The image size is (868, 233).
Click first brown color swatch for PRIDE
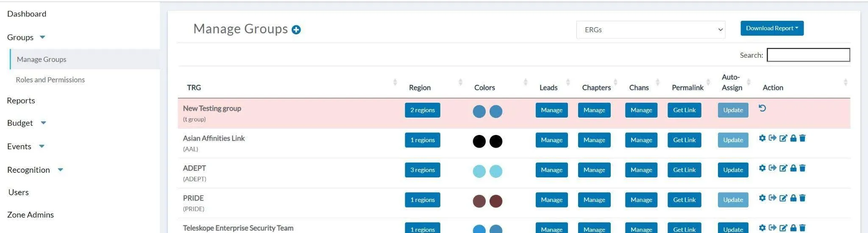[x=479, y=201]
